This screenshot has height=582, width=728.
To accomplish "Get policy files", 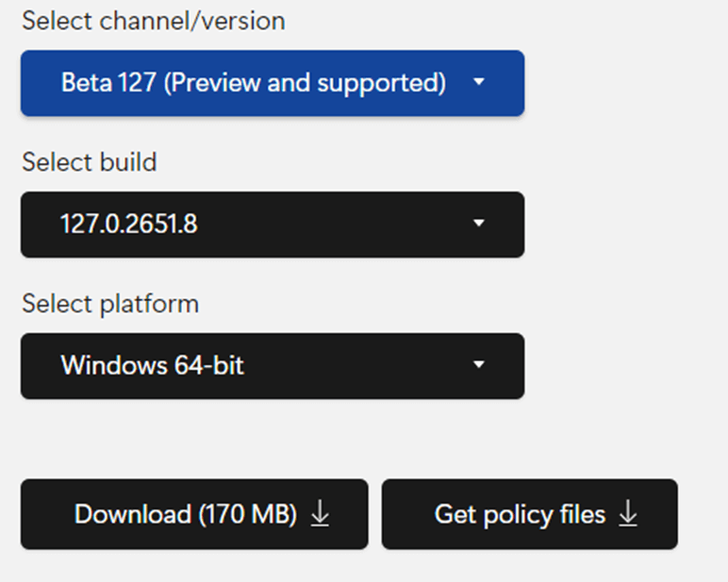I will tap(530, 514).
